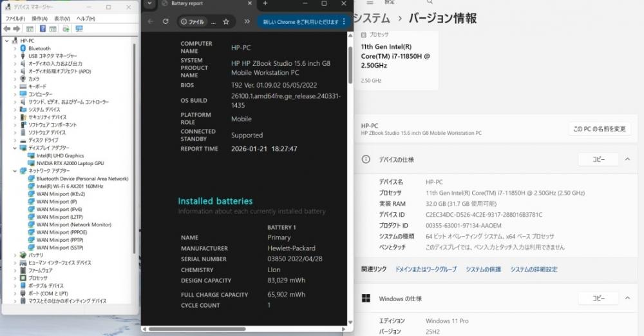Open the ファイル(F) menu in Device Manager
The width and height of the screenshot is (644, 336).
click(x=15, y=19)
